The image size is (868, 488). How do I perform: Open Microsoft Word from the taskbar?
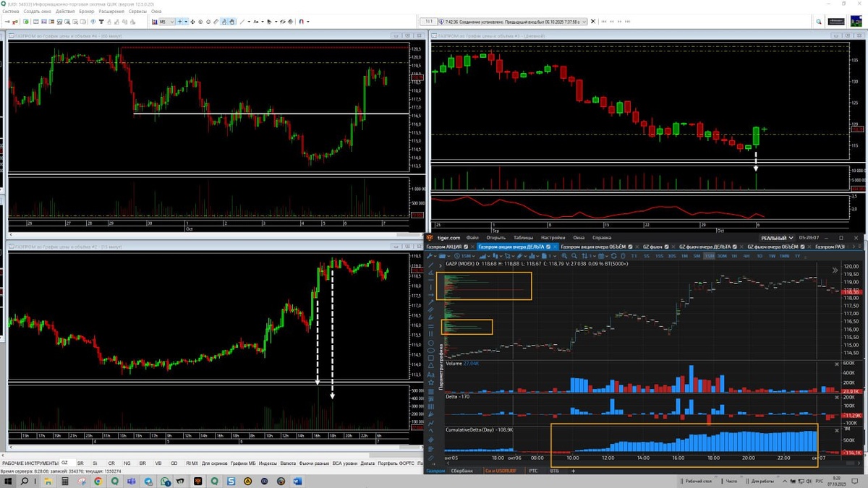[x=297, y=481]
